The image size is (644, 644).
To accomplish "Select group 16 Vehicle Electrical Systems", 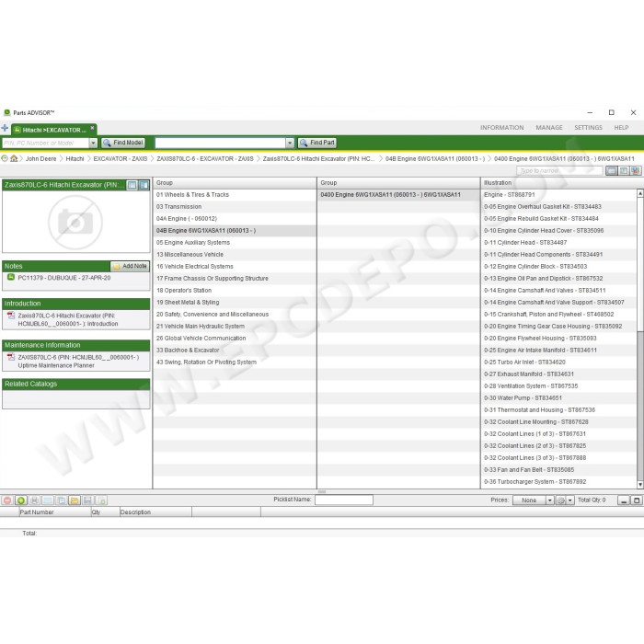I will pyautogui.click(x=235, y=266).
